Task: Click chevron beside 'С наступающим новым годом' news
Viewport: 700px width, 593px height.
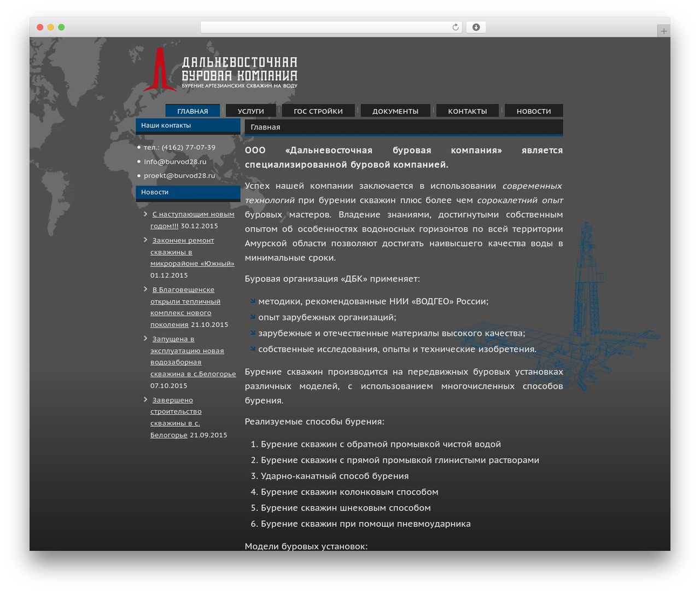Action: point(145,214)
